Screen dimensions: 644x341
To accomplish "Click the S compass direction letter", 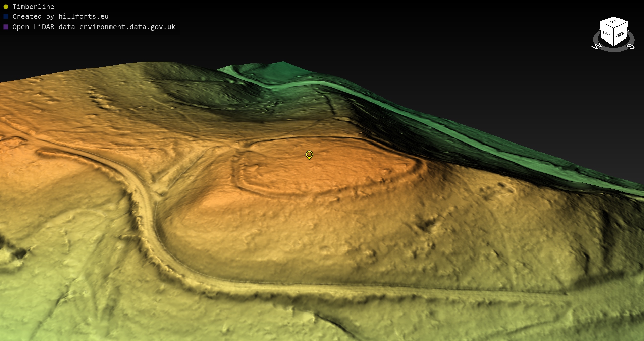I will [631, 46].
